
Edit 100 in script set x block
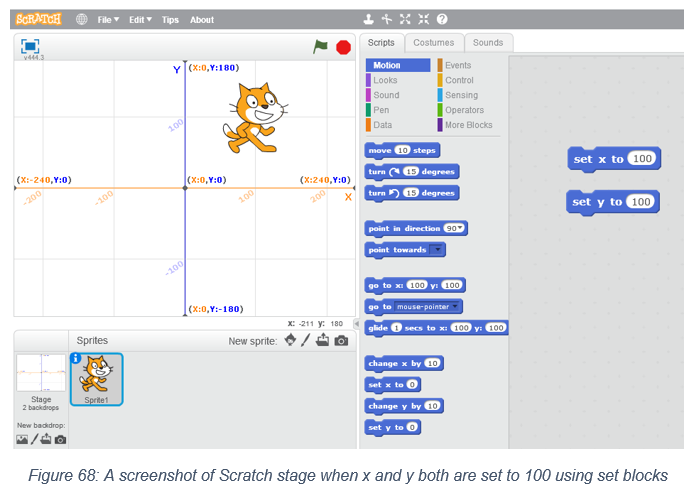[x=642, y=159]
